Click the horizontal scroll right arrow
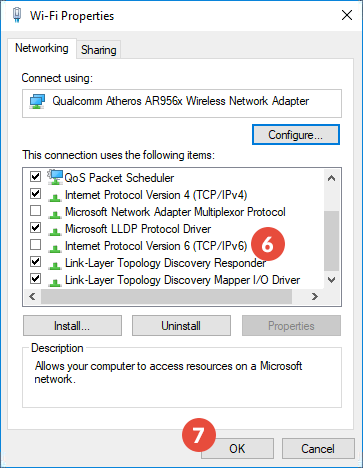Viewport: 363px width, 468px height. pos(315,296)
